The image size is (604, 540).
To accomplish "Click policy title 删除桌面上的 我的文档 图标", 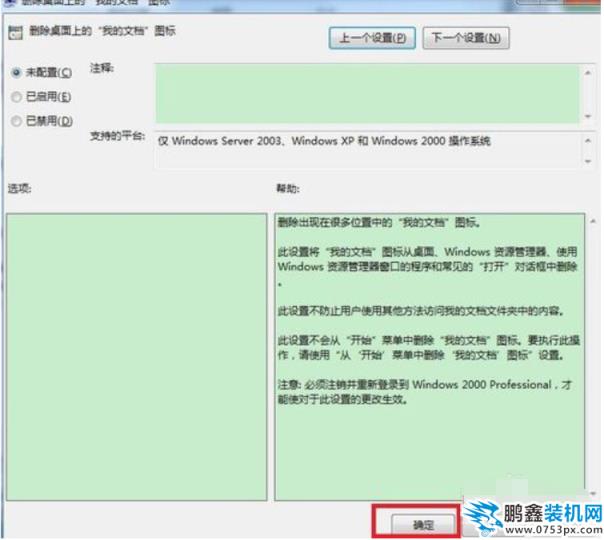I will 102,31.
